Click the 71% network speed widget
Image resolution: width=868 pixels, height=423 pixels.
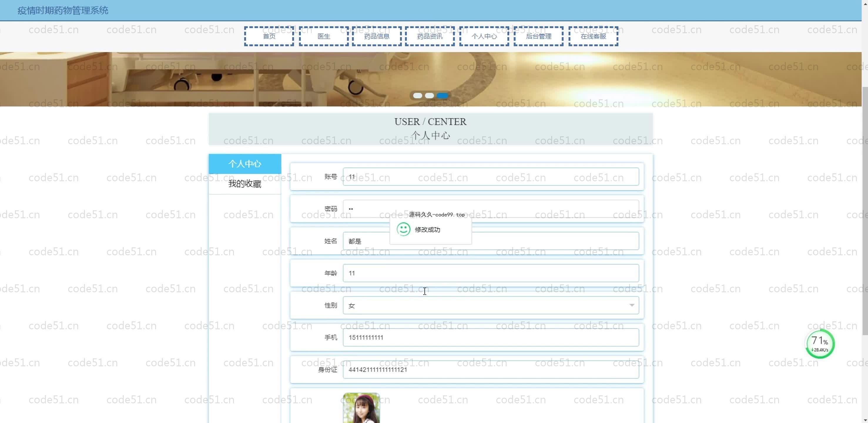tap(820, 344)
